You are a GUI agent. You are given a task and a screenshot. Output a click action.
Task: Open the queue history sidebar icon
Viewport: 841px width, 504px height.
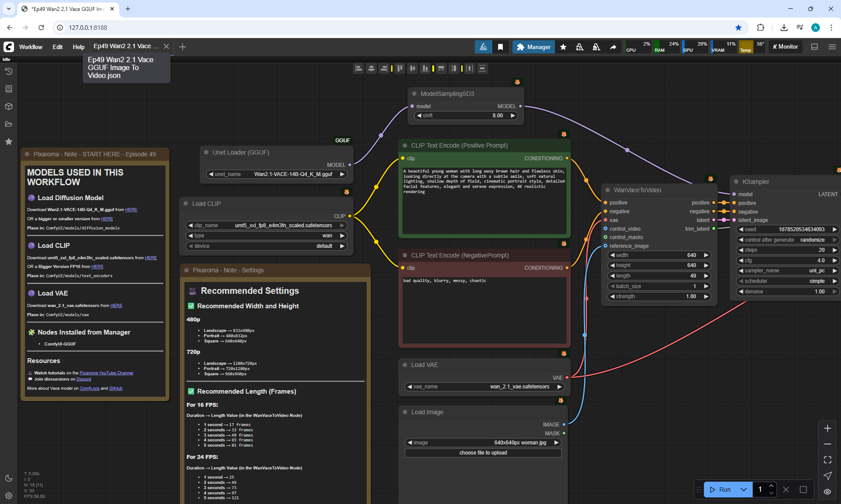pyautogui.click(x=9, y=71)
